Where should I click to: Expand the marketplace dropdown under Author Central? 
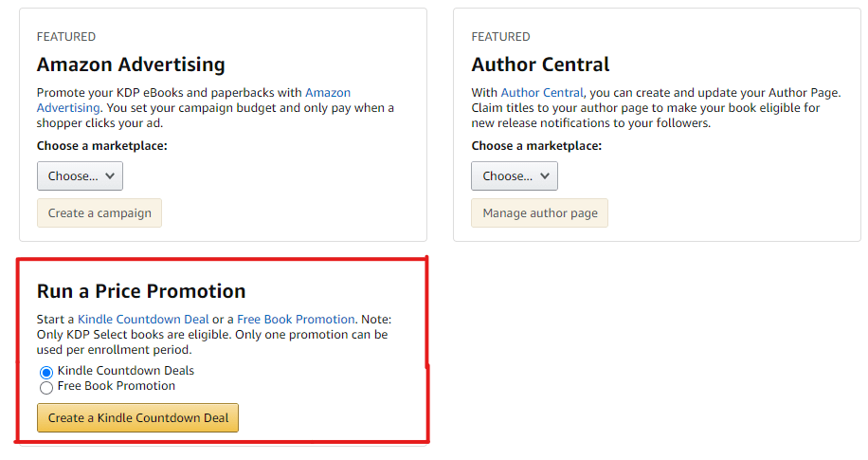(514, 175)
